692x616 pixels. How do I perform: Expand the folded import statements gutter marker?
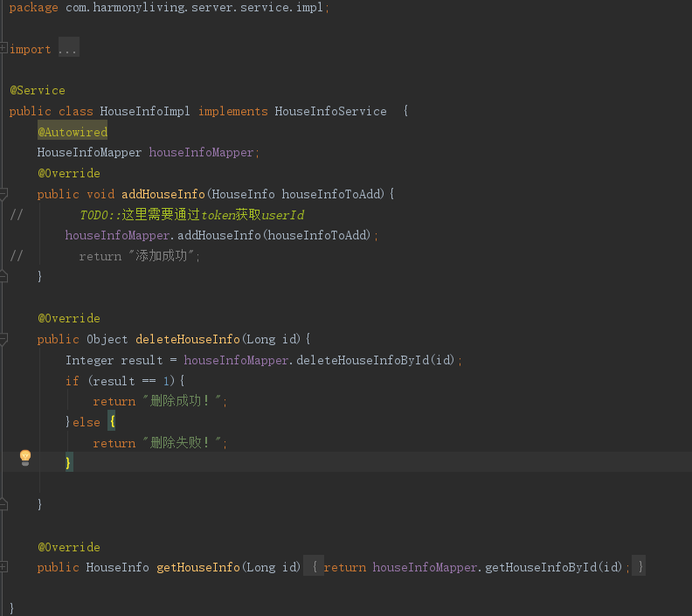3,48
